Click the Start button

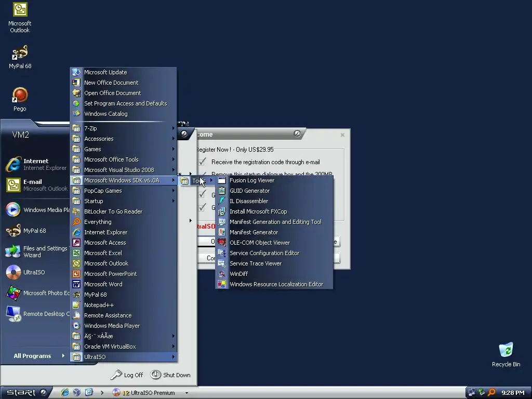pos(26,393)
